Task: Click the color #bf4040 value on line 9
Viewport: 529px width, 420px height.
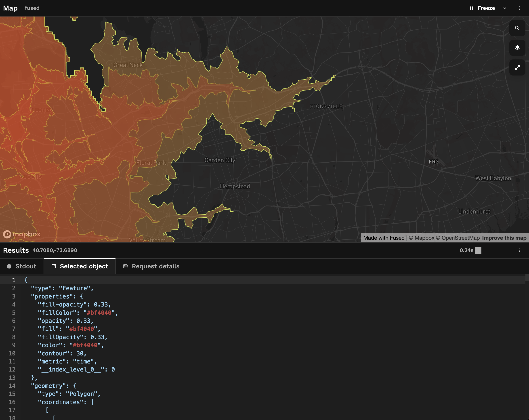Action: 85,345
